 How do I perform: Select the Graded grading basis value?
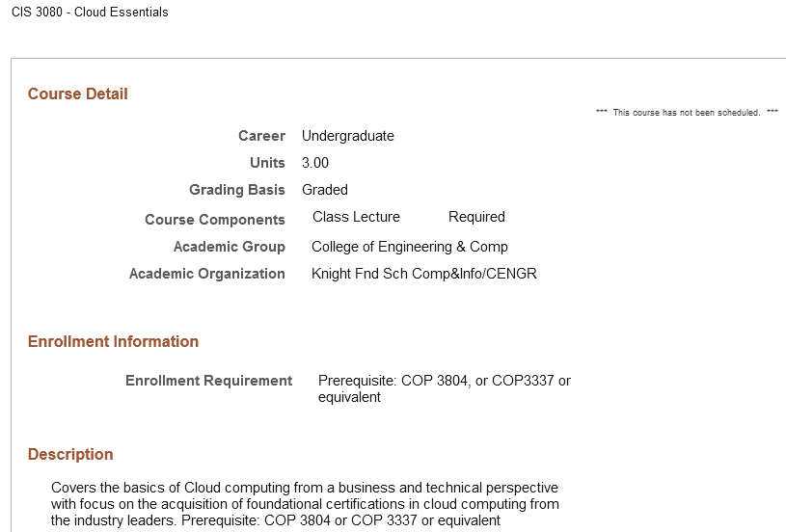pyautogui.click(x=325, y=190)
